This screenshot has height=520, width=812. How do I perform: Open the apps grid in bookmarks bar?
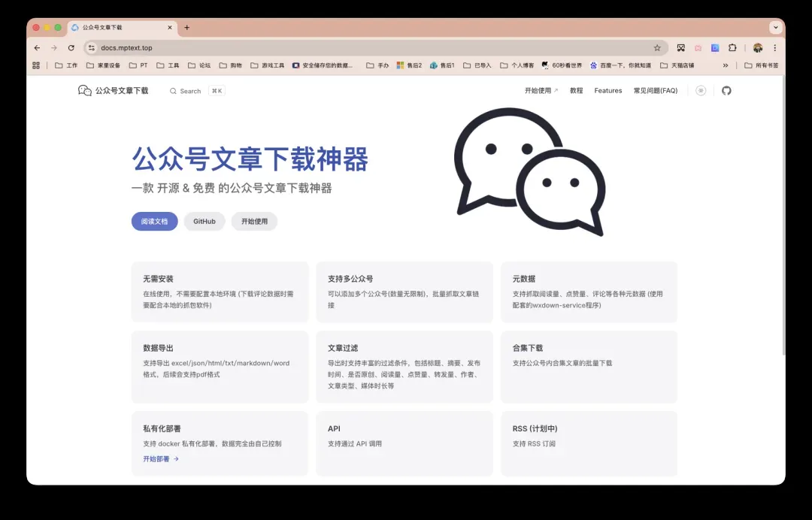point(36,65)
